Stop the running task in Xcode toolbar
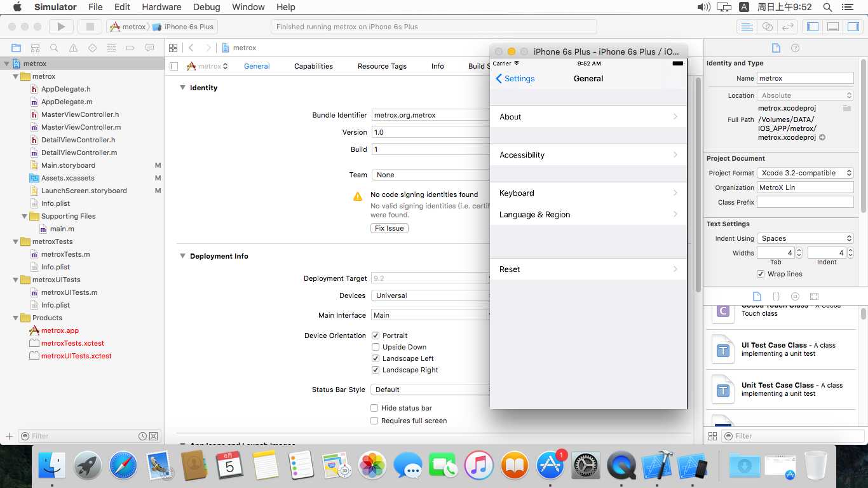 (x=90, y=27)
